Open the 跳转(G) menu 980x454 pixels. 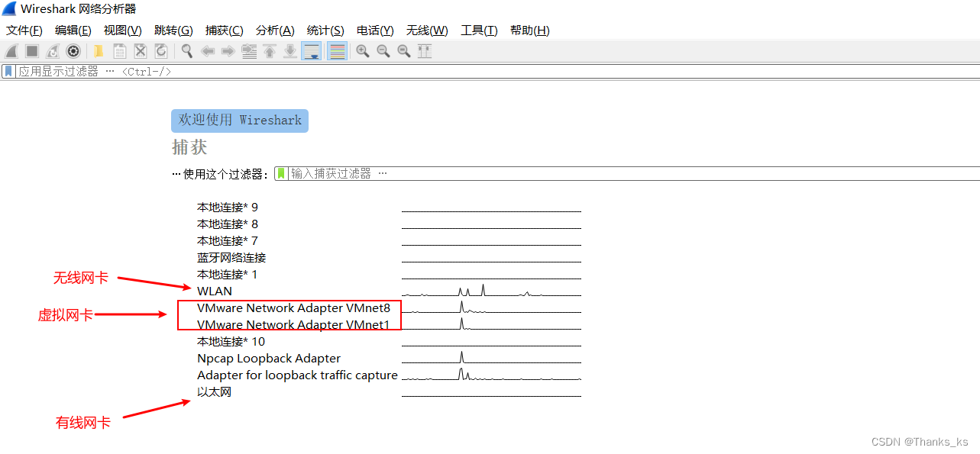click(x=173, y=31)
